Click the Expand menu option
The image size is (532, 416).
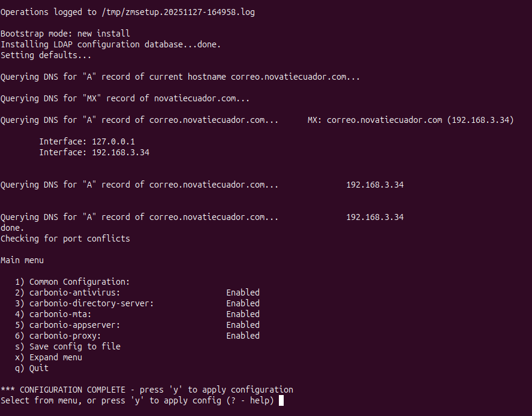[55, 357]
